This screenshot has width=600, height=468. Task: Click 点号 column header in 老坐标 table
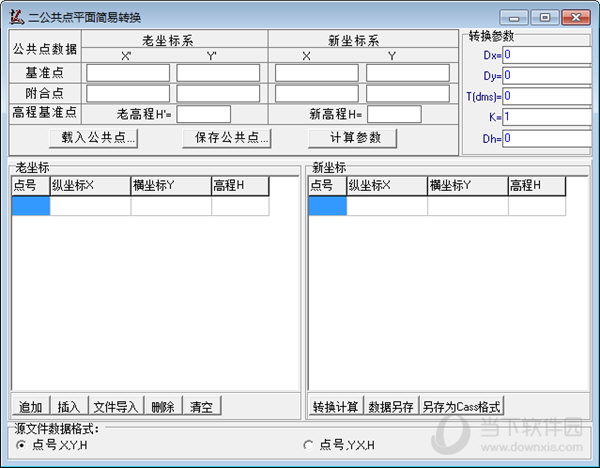point(31,186)
